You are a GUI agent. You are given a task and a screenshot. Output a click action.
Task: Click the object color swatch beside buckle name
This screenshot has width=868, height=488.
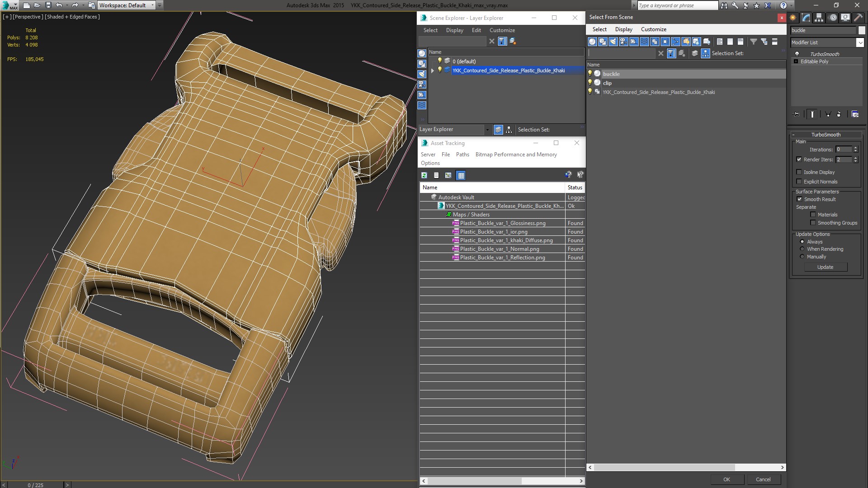coord(861,30)
